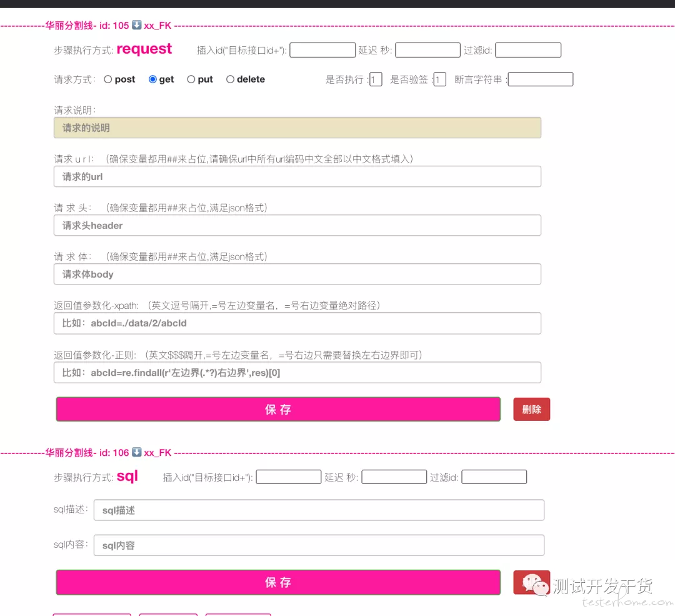Click the 返回值参数化-正则: label
Viewport: 675px width, 616px height.
pyautogui.click(x=95, y=355)
